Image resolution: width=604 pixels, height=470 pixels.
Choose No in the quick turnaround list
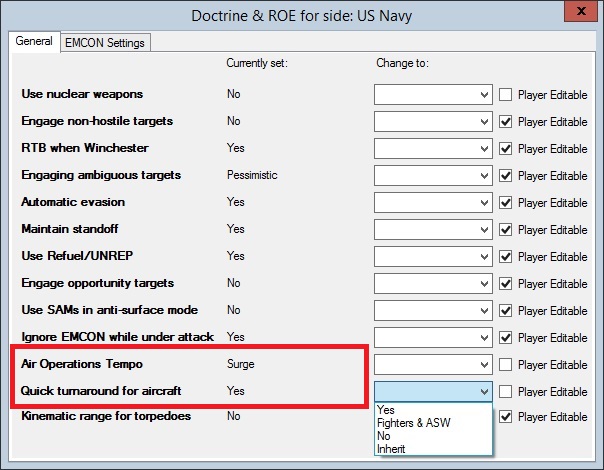(x=433, y=436)
